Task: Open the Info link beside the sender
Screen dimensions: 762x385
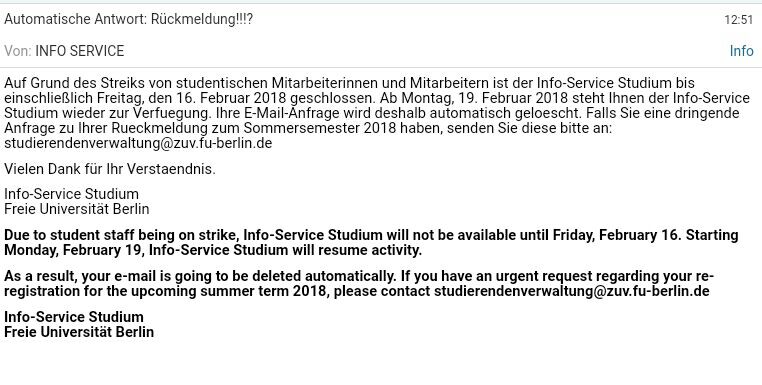Action: click(x=741, y=51)
